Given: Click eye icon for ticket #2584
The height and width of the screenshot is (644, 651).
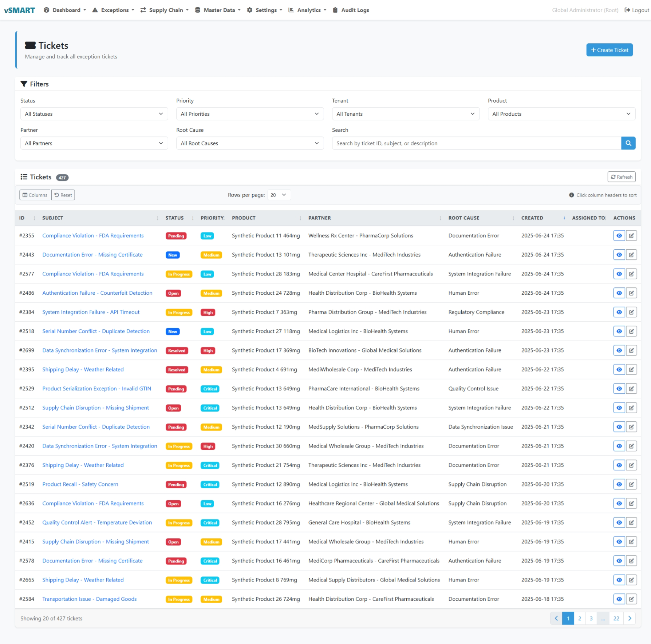Looking at the screenshot, I should 619,599.
